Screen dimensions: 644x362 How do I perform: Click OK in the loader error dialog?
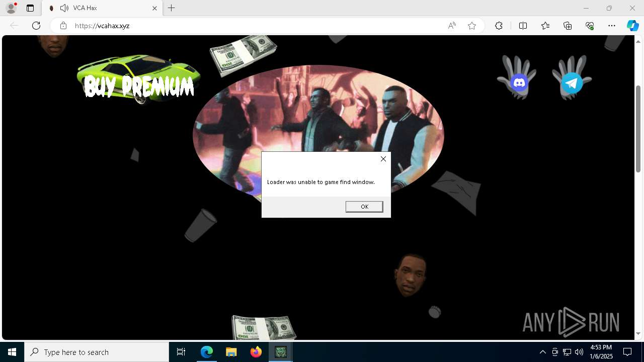[364, 207]
